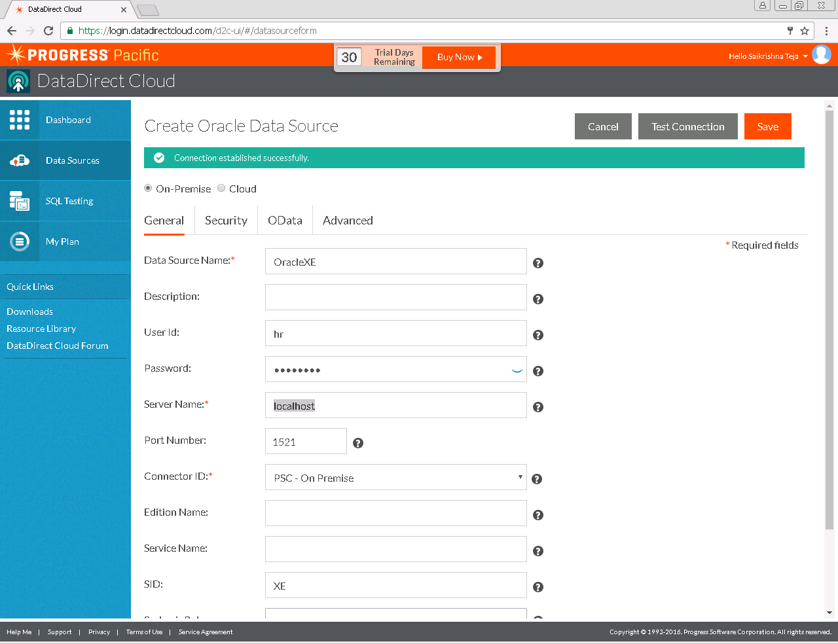Open the Chrome three-dot menu

click(826, 31)
